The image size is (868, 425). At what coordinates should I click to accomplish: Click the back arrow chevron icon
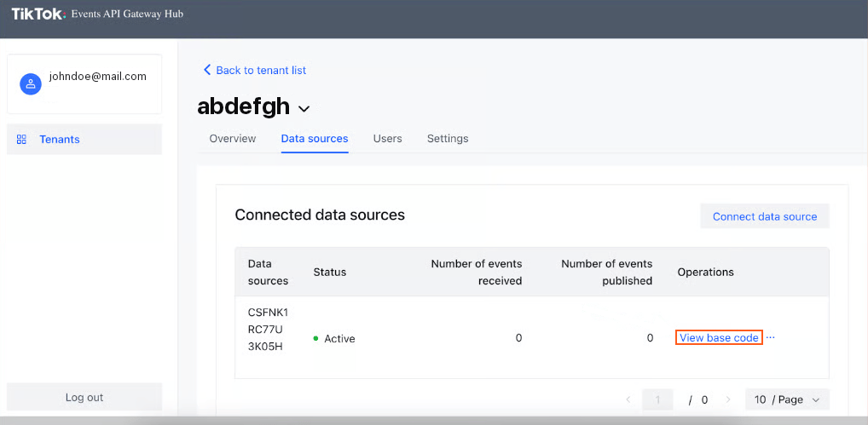tap(207, 70)
